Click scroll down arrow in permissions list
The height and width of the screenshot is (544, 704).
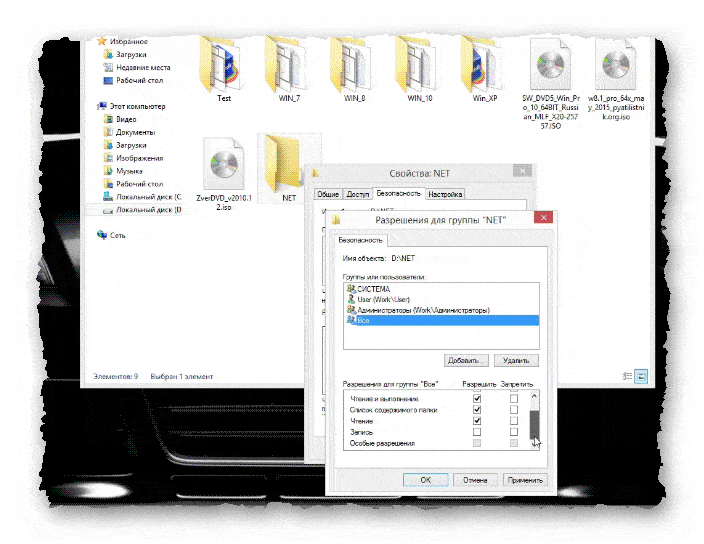pyautogui.click(x=534, y=444)
